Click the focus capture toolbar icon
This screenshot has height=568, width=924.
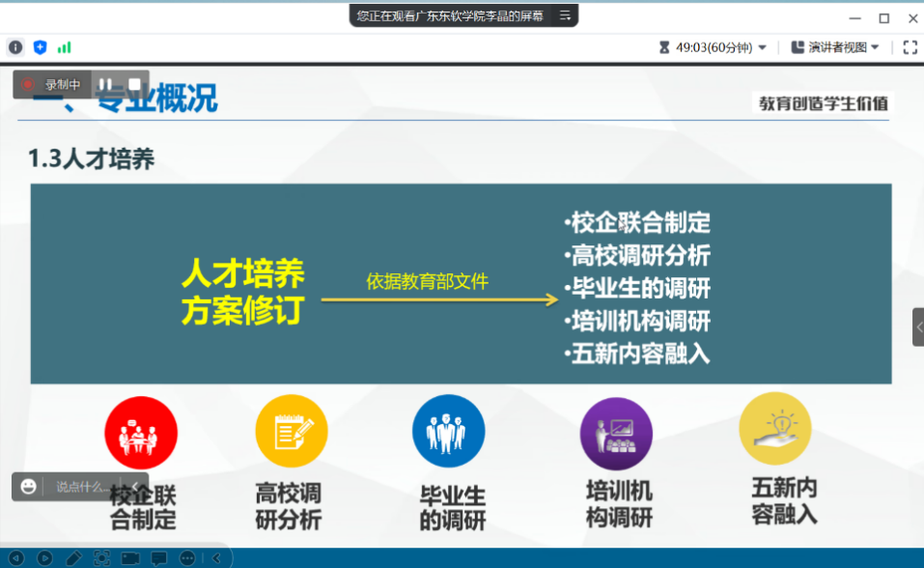100,557
